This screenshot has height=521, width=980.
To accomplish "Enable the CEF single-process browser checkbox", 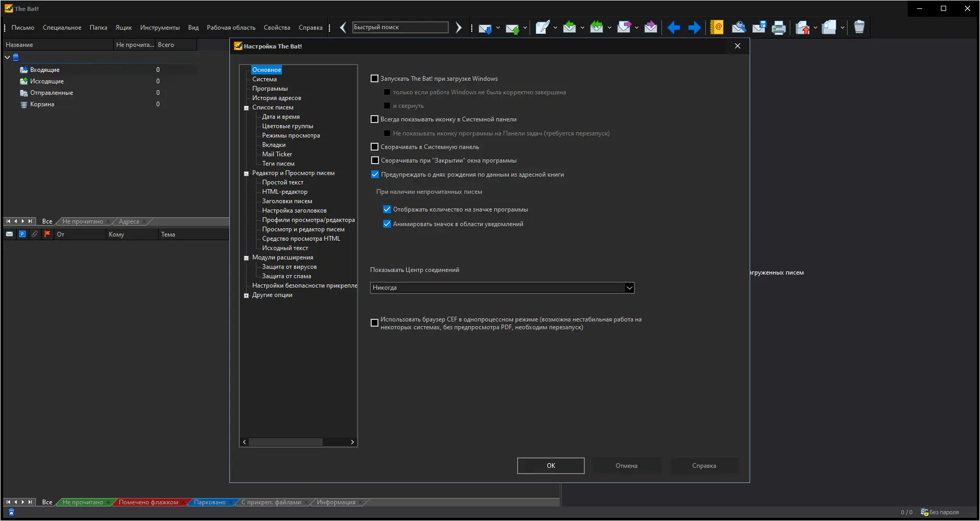I will pyautogui.click(x=374, y=323).
